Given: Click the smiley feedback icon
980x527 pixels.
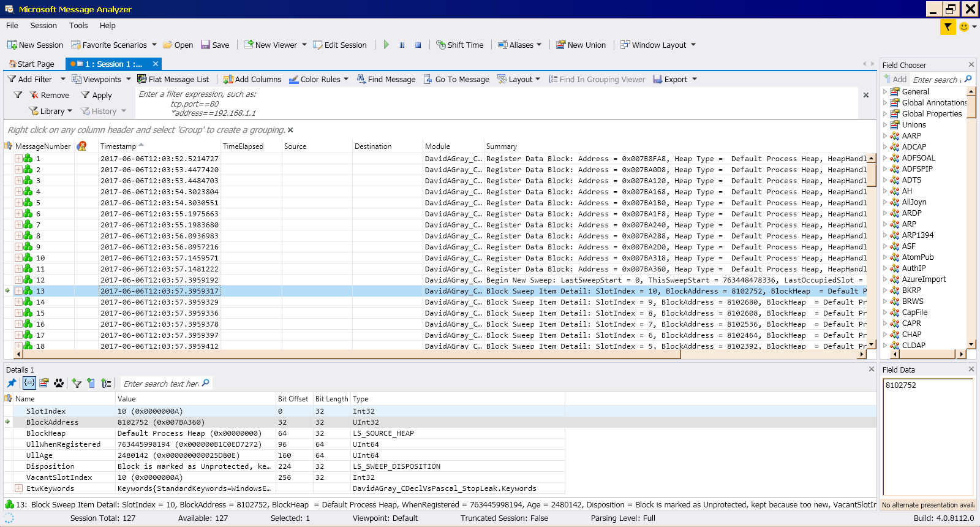Looking at the screenshot, I should coord(964,27).
